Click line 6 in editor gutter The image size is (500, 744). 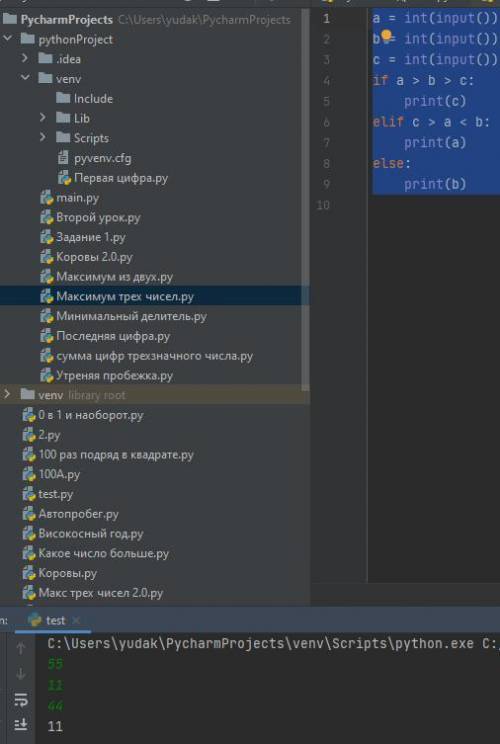326,122
